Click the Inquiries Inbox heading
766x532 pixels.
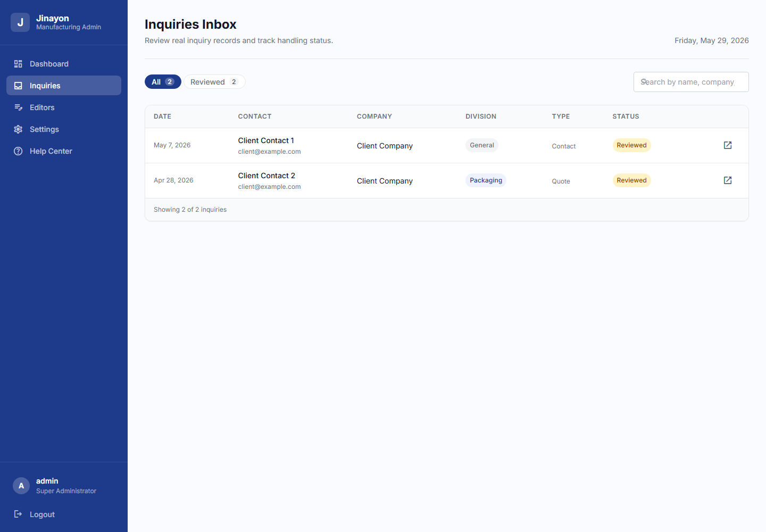[190, 24]
